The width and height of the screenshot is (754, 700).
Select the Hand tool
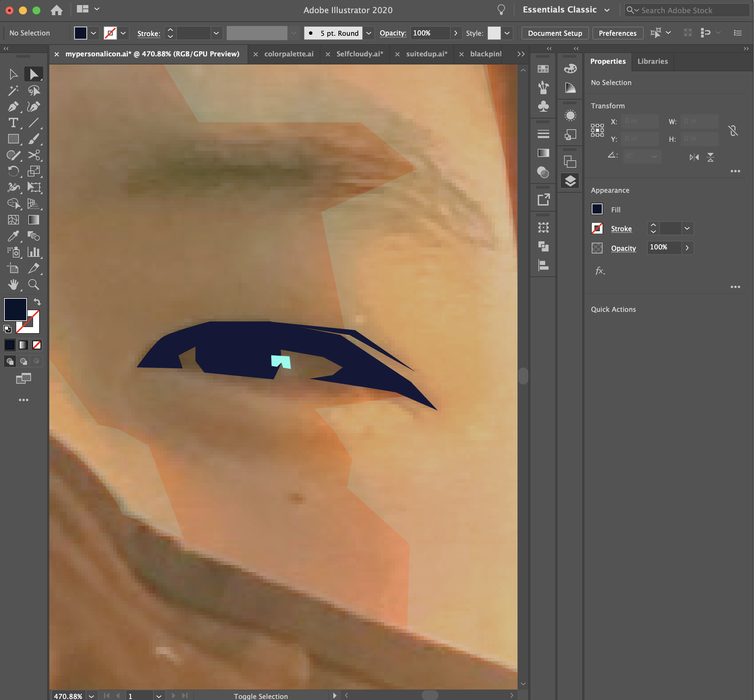pos(13,285)
